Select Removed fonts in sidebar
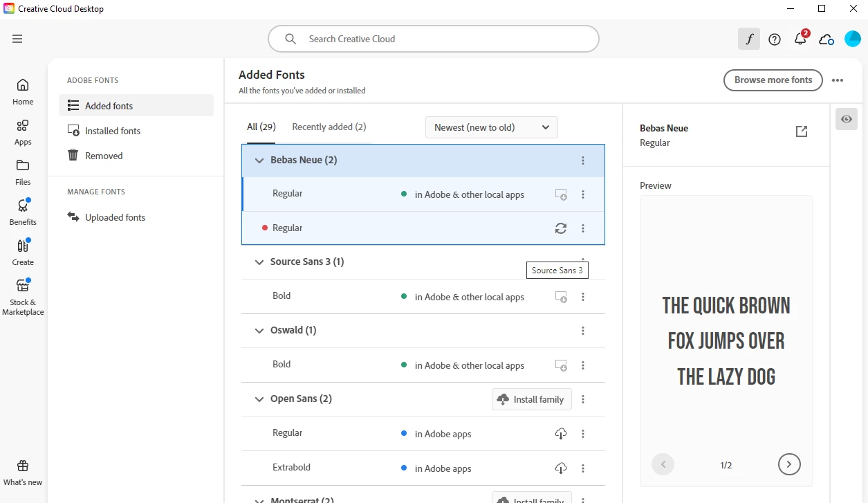This screenshot has height=503, width=868. (x=136, y=156)
